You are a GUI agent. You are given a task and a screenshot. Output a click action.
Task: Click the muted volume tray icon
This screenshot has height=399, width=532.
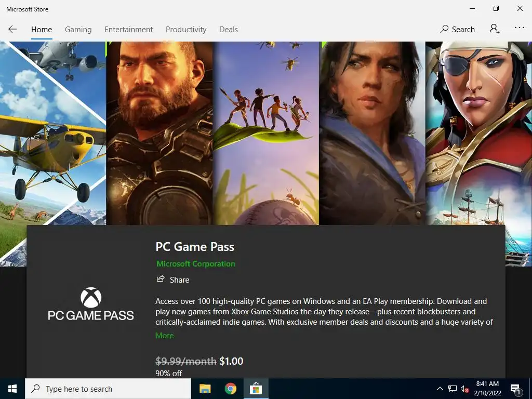[x=464, y=389]
